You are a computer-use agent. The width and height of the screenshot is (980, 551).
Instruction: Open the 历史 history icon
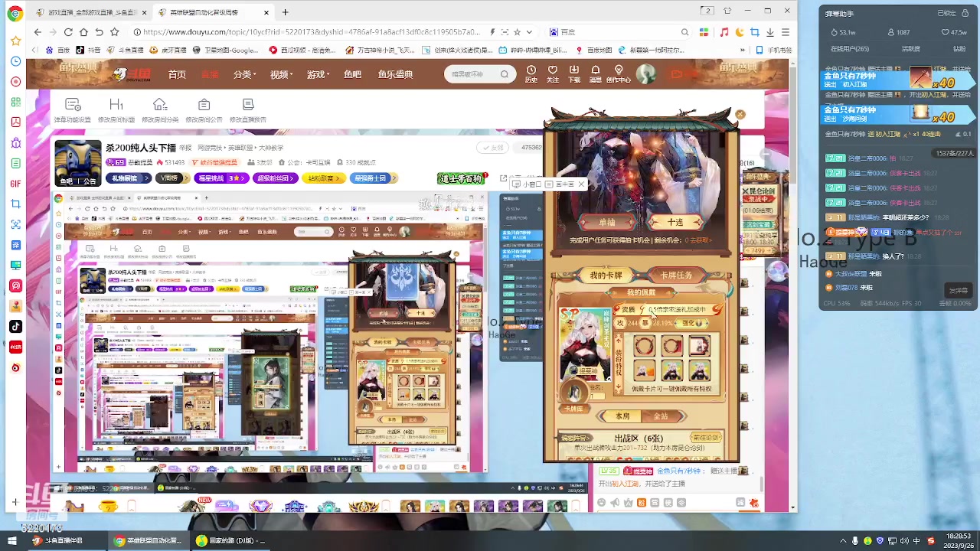point(531,73)
